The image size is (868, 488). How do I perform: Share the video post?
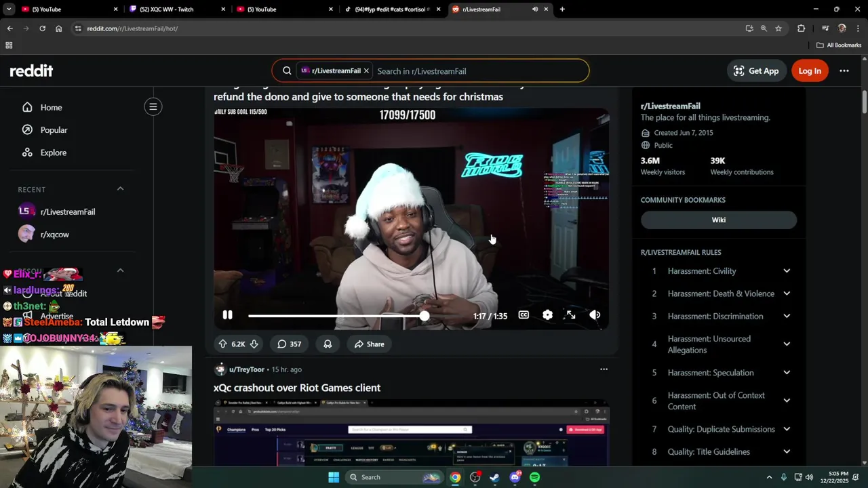tap(369, 344)
